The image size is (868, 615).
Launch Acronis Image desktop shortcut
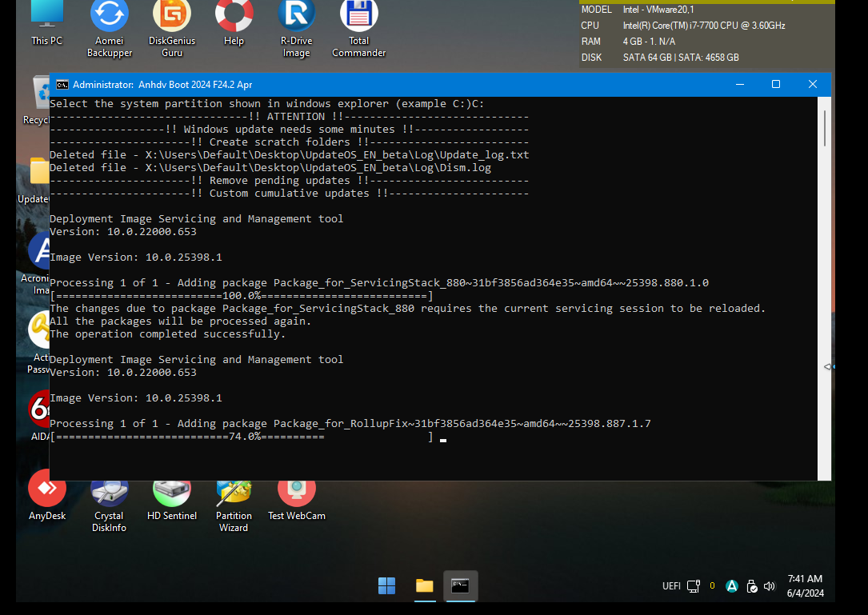[x=38, y=263]
